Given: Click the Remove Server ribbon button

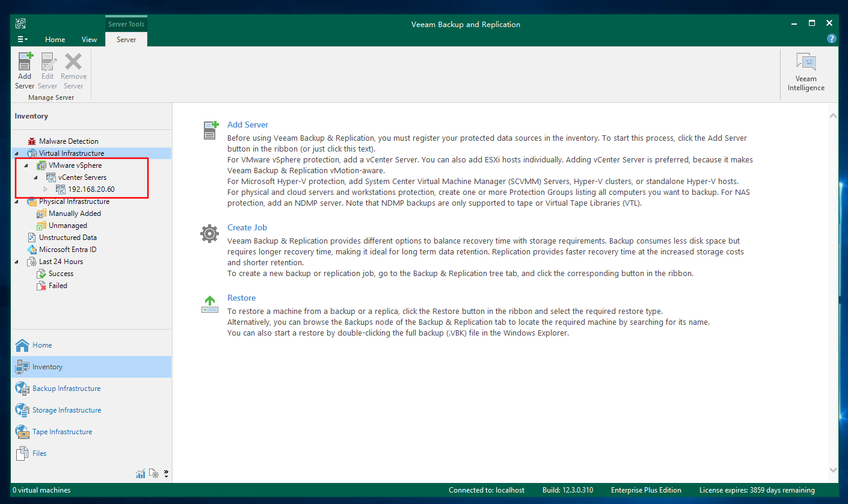Looking at the screenshot, I should tap(73, 71).
